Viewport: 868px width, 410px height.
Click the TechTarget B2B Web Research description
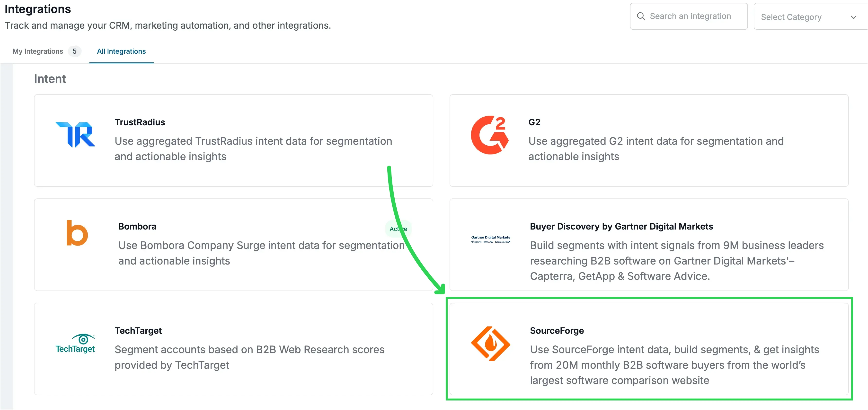[x=249, y=357]
